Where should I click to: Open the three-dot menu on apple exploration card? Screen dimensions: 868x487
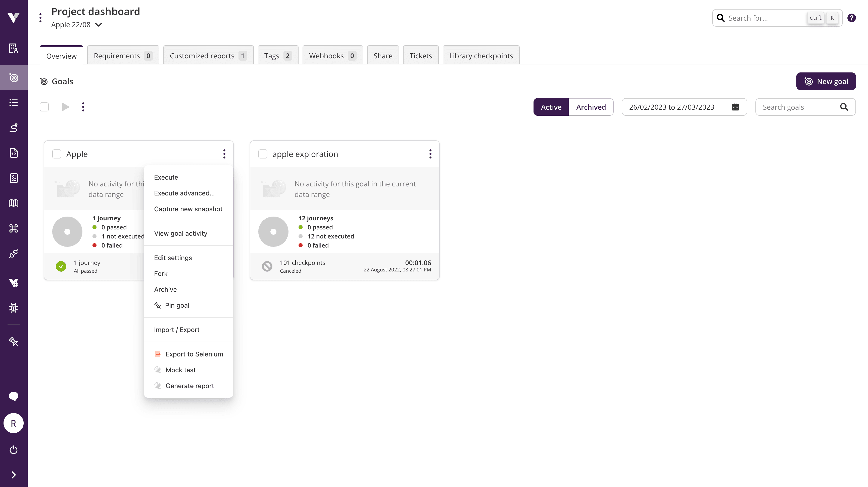point(430,154)
